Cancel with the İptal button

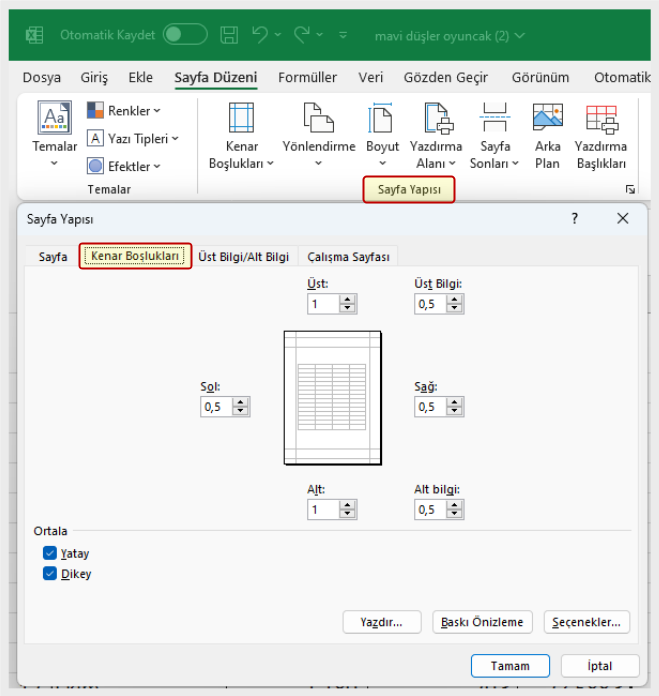600,666
